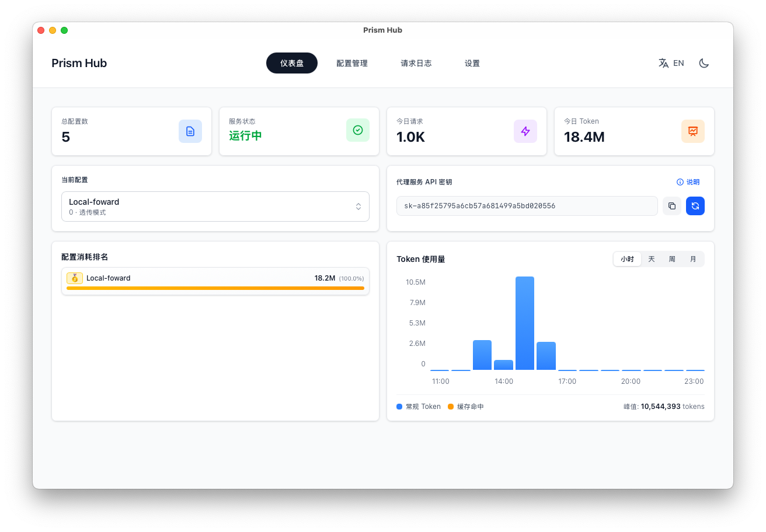Click the regenerate API key button
Image resolution: width=766 pixels, height=532 pixels.
click(695, 206)
